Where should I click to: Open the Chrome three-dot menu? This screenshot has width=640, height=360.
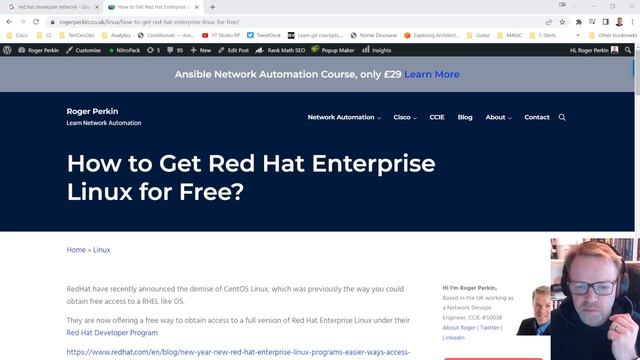point(633,22)
